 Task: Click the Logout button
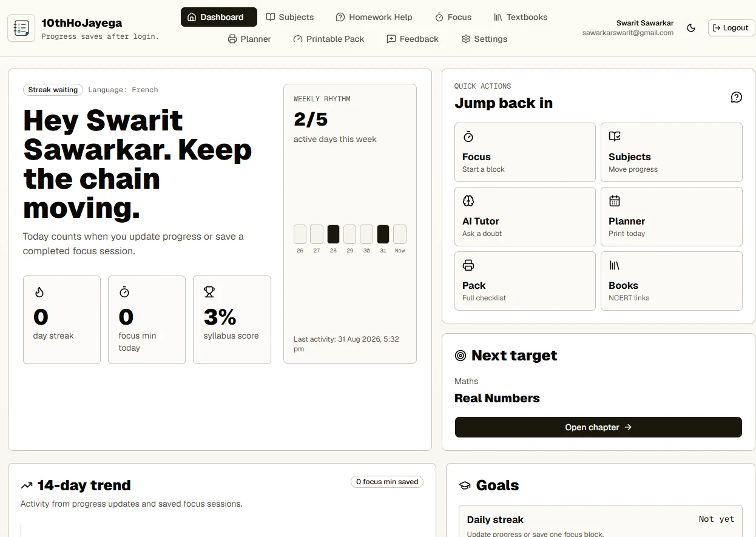[731, 28]
